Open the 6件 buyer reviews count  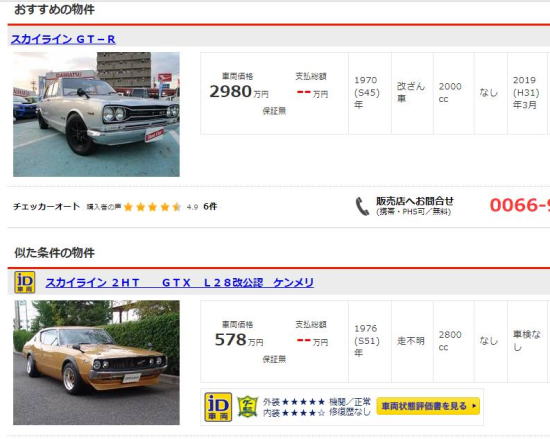coord(210,207)
